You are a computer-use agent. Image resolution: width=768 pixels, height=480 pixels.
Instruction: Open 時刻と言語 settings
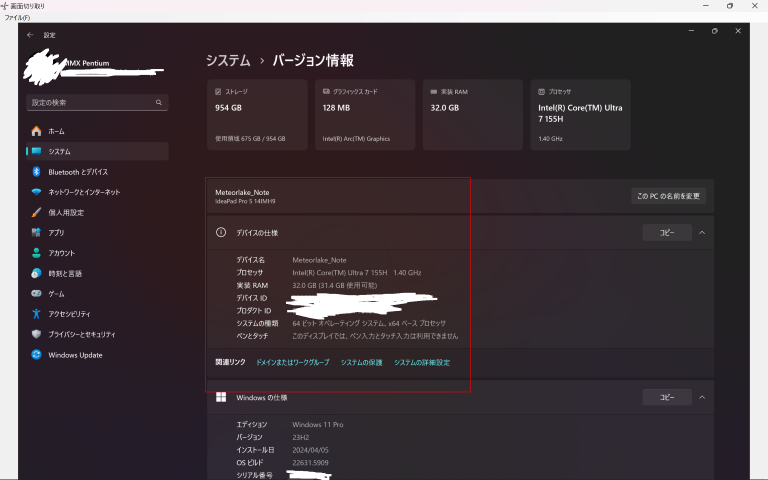(65, 273)
